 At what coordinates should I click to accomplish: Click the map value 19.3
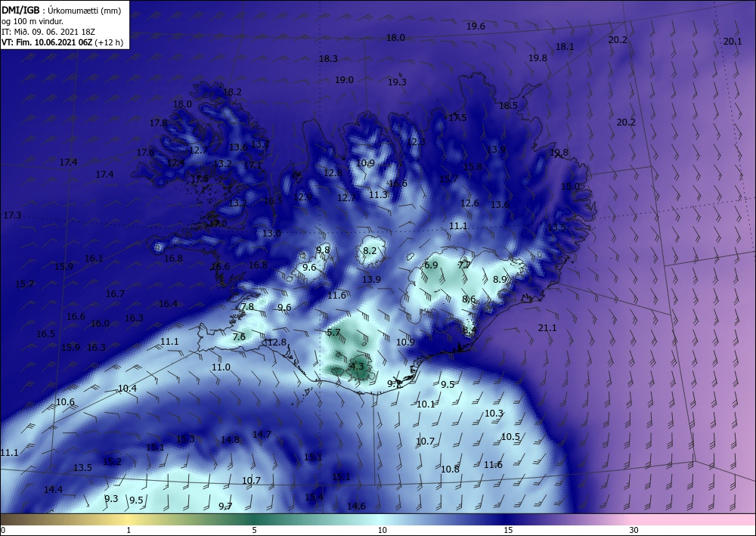tap(397, 82)
